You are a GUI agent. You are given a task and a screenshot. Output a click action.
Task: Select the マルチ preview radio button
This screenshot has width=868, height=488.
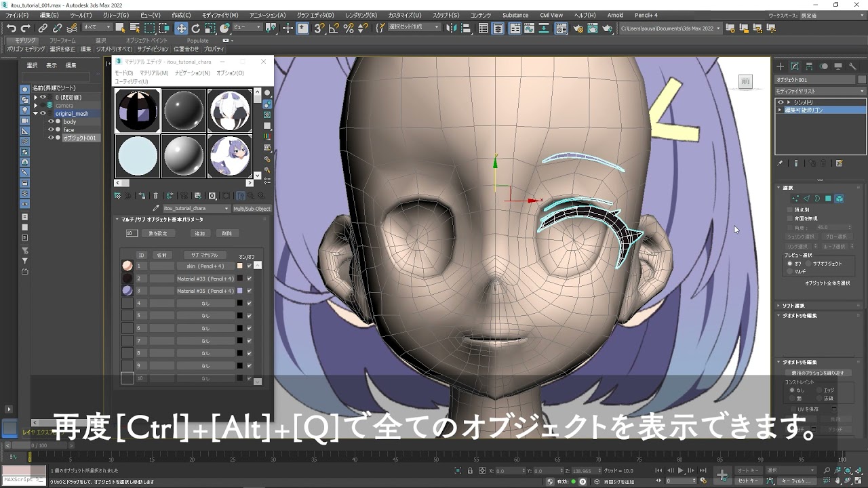point(789,271)
